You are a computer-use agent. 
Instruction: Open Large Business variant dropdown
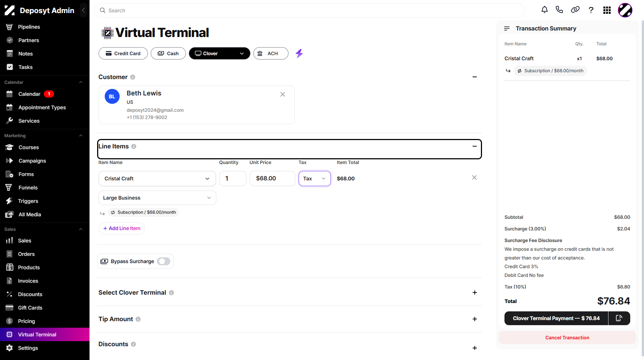click(157, 198)
